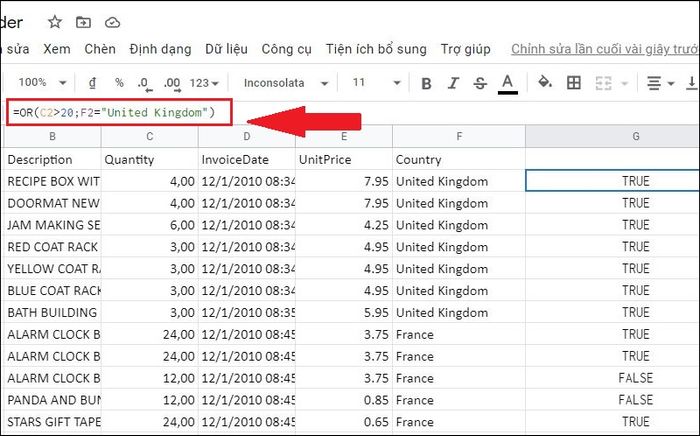The width and height of the screenshot is (700, 436).
Task: Open merge cells dropdown arrow
Action: (x=625, y=83)
